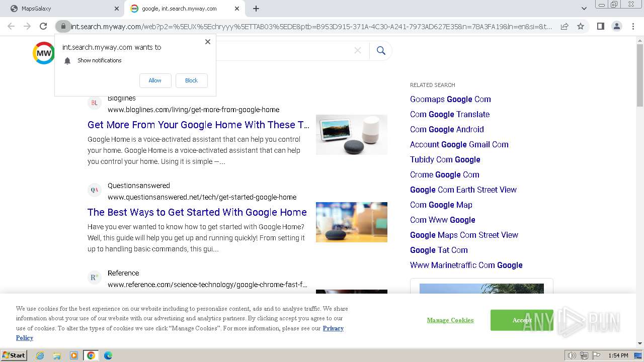Open Chrome's three-dot menu

632,26
